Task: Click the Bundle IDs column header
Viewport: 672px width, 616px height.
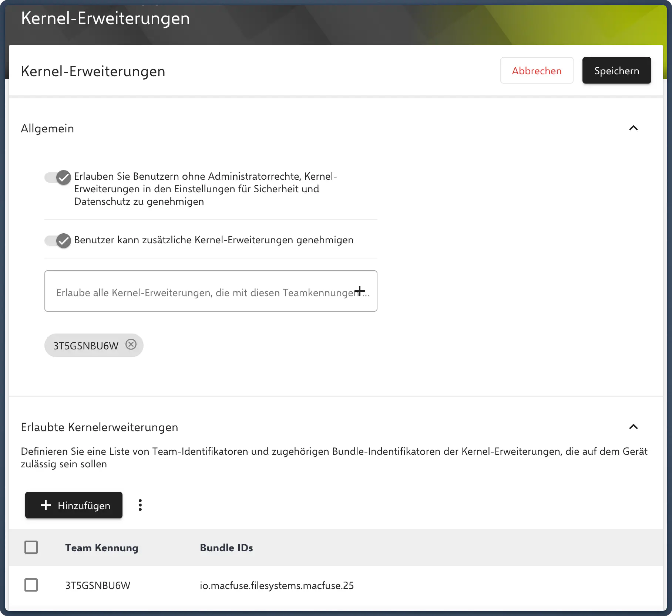Action: (x=226, y=548)
